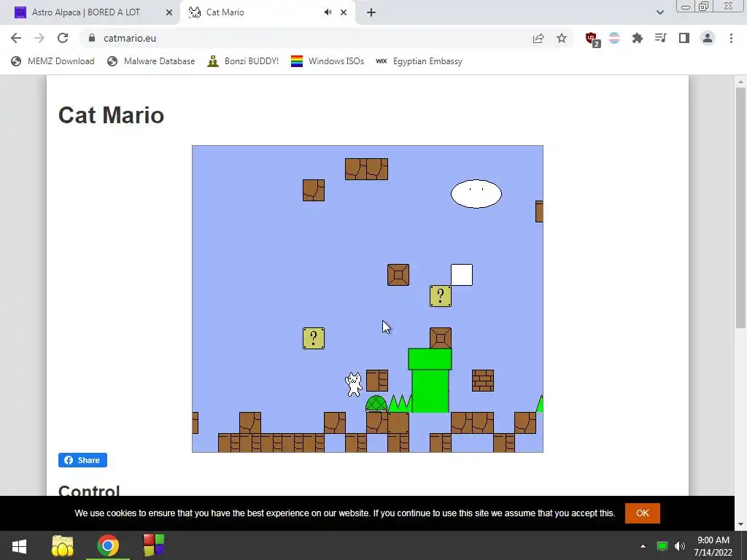Viewport: 747px width, 560px height.
Task: Click the forward navigation arrow
Action: (39, 38)
